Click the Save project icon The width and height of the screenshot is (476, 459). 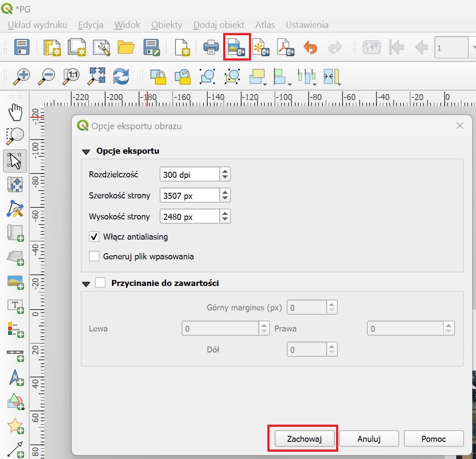pos(21,47)
